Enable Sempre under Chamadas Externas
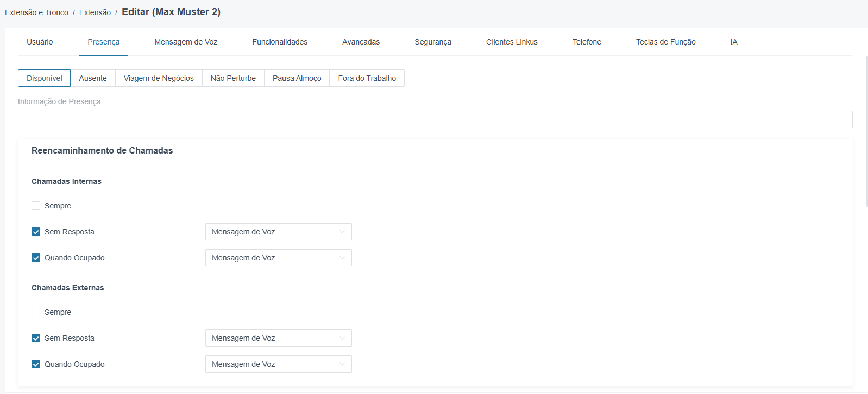 [x=36, y=312]
